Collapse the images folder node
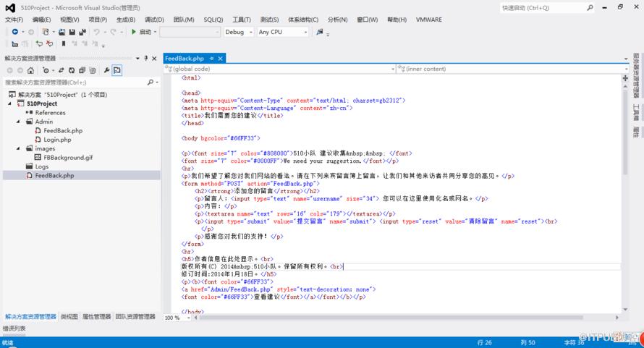The width and height of the screenshot is (644, 348). (18, 148)
